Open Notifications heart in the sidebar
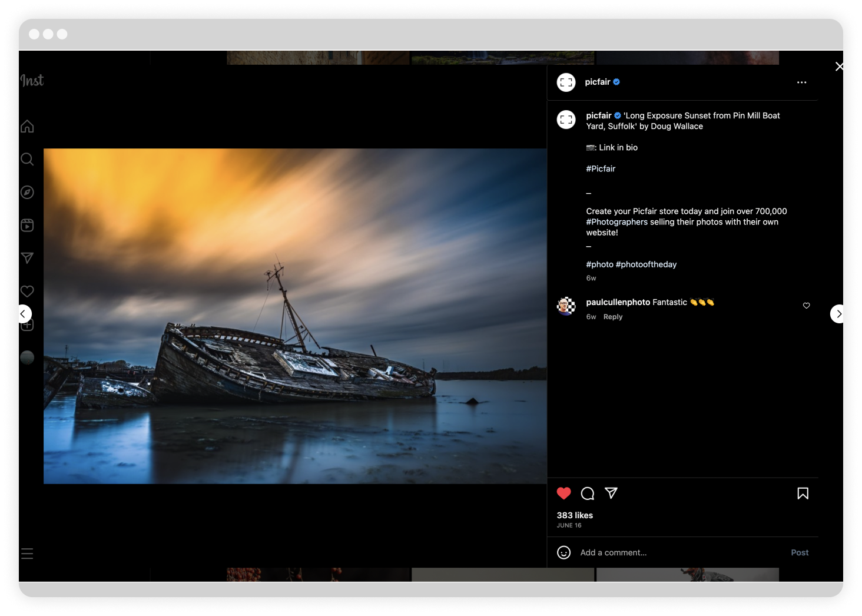 (27, 291)
